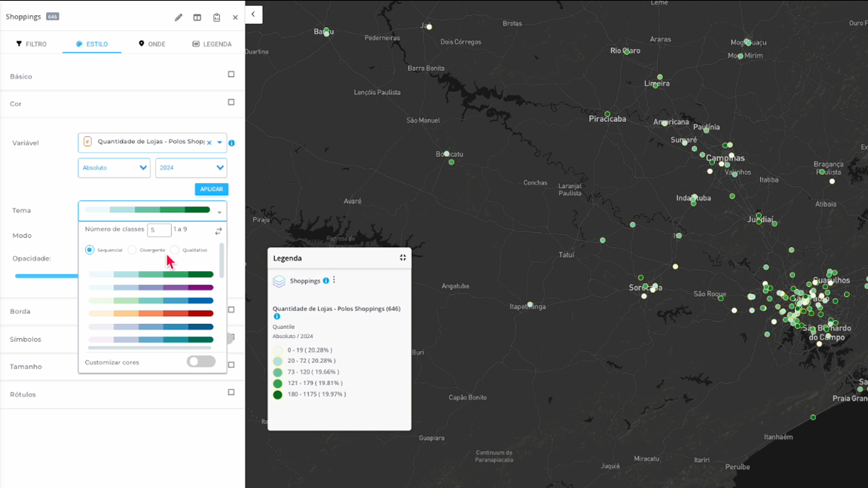The height and width of the screenshot is (488, 868).
Task: Choose the orange-to-red color palette
Action: click(x=151, y=313)
